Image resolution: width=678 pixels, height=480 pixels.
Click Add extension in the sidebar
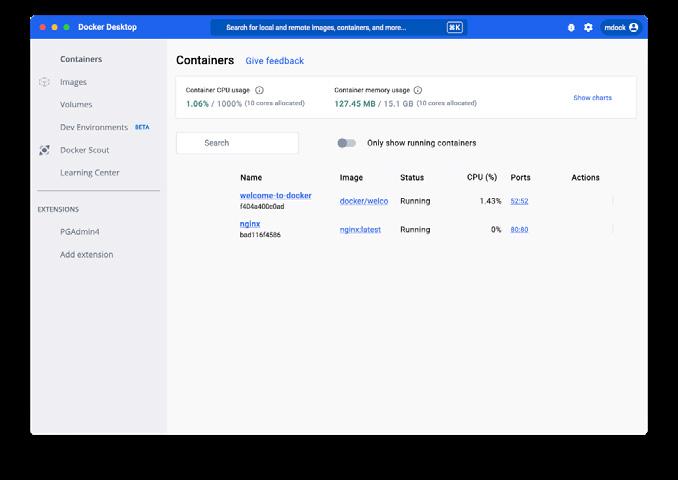click(x=86, y=254)
